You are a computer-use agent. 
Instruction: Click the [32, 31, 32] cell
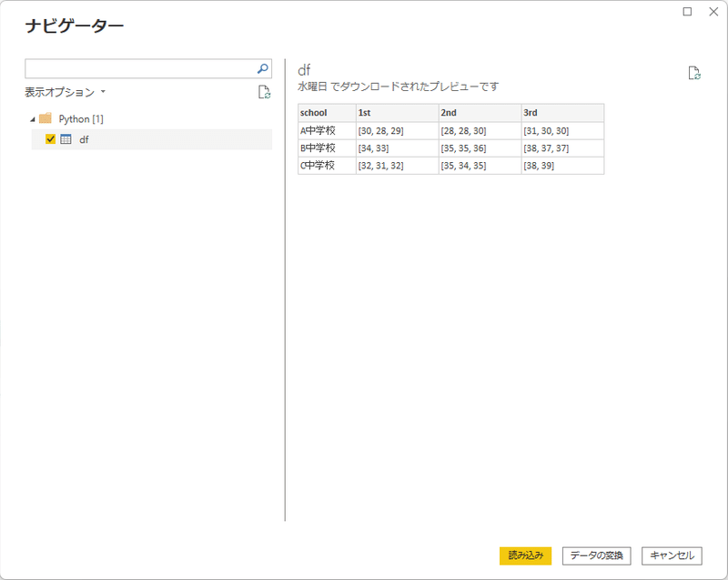pyautogui.click(x=398, y=166)
